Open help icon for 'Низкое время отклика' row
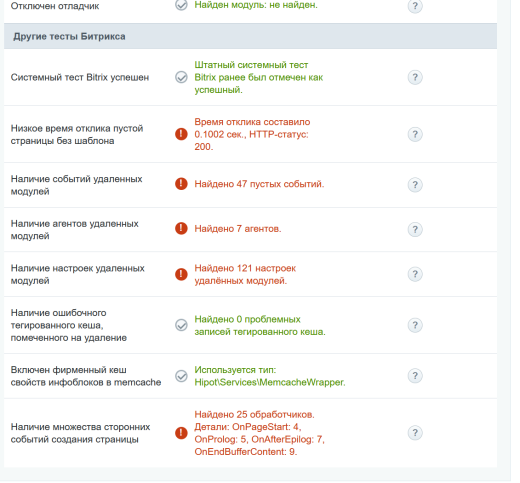 click(x=415, y=134)
